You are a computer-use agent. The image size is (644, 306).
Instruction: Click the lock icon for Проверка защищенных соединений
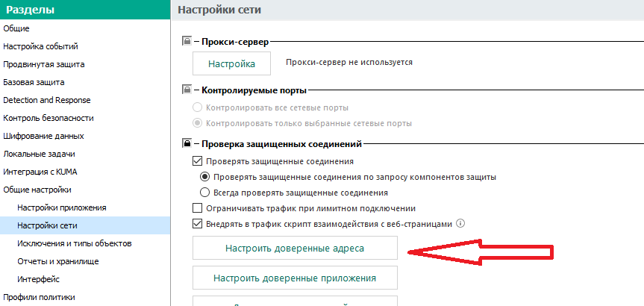tap(187, 143)
